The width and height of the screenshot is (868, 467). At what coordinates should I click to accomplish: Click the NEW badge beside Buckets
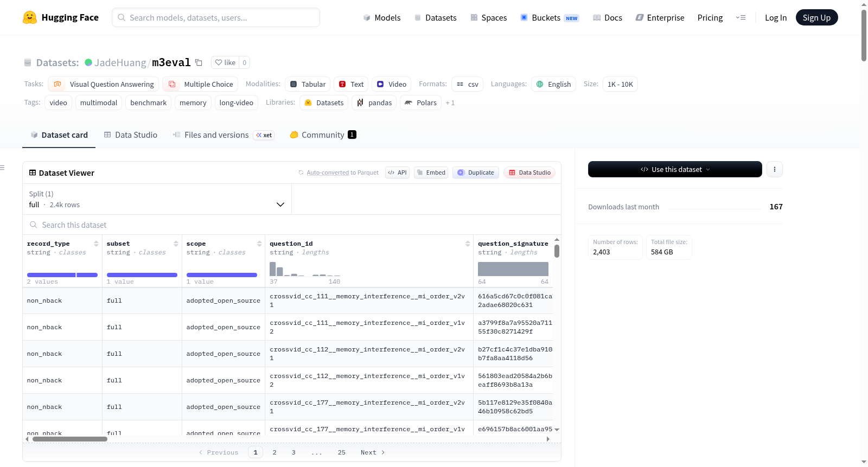[572, 18]
